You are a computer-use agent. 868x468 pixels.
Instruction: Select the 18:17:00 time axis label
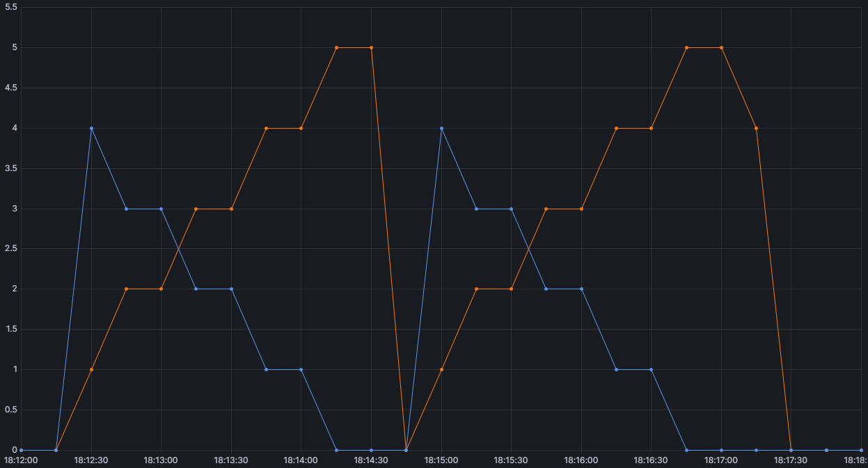[721, 460]
